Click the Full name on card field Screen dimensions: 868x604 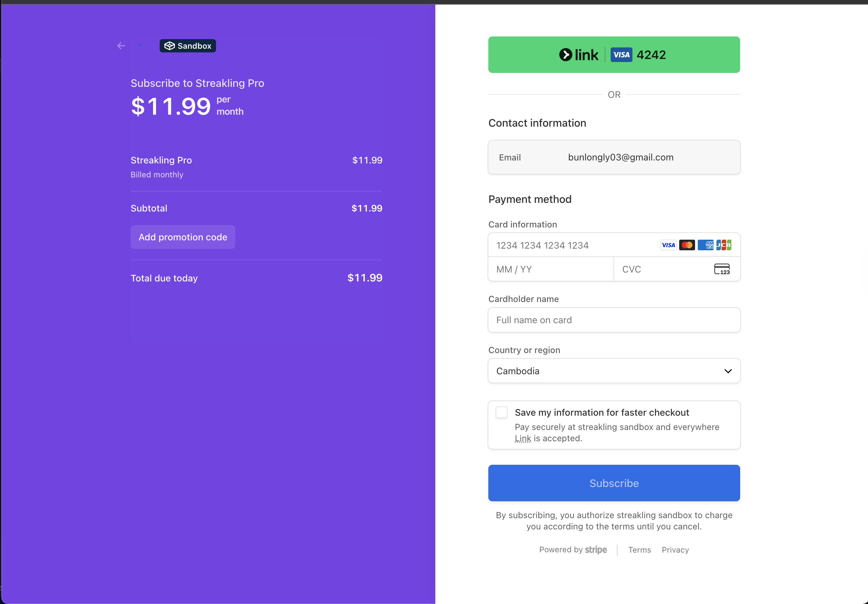coord(614,320)
